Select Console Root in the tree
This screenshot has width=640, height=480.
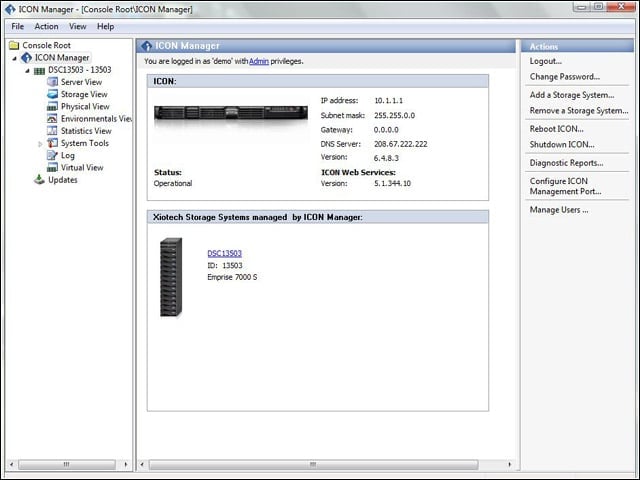click(x=47, y=45)
